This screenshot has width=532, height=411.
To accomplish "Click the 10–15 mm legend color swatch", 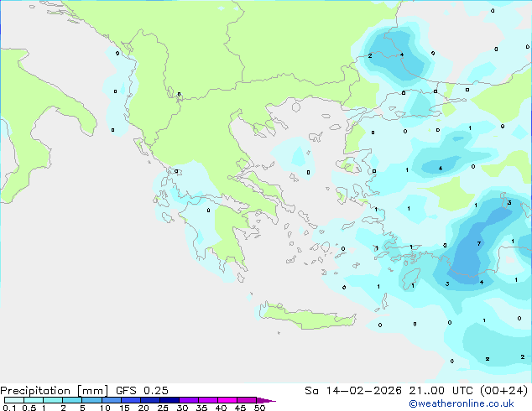I will coord(111,400).
